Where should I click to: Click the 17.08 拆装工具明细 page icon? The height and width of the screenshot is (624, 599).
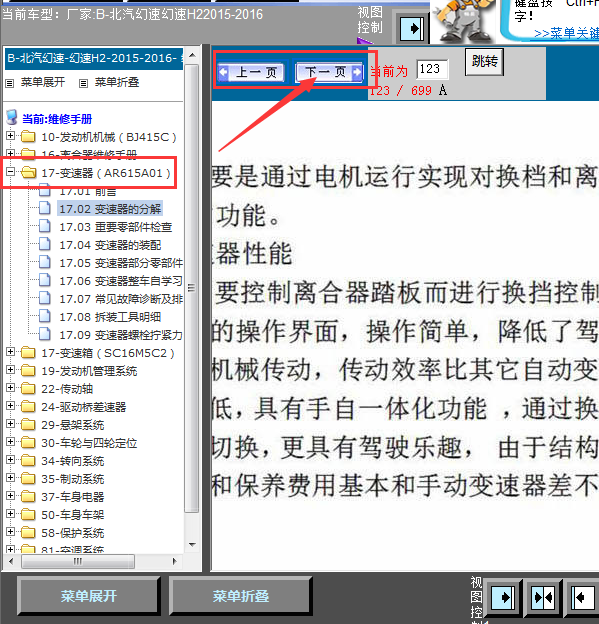pyautogui.click(x=45, y=316)
